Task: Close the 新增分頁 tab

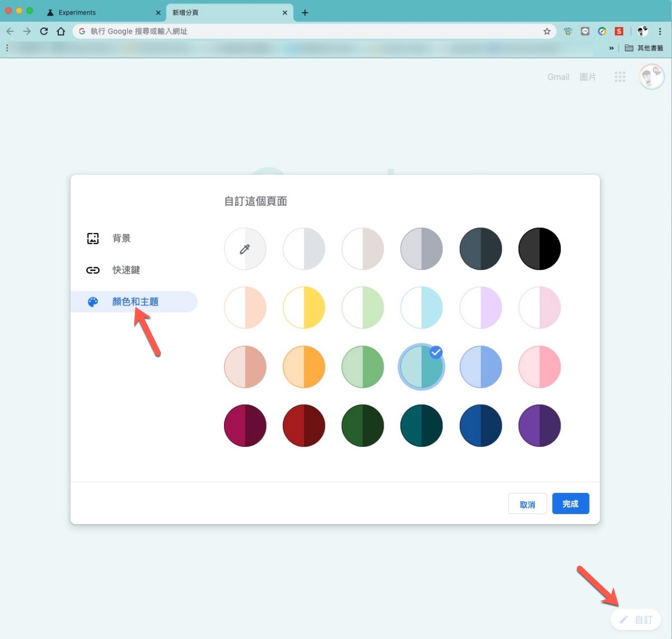Action: point(285,12)
